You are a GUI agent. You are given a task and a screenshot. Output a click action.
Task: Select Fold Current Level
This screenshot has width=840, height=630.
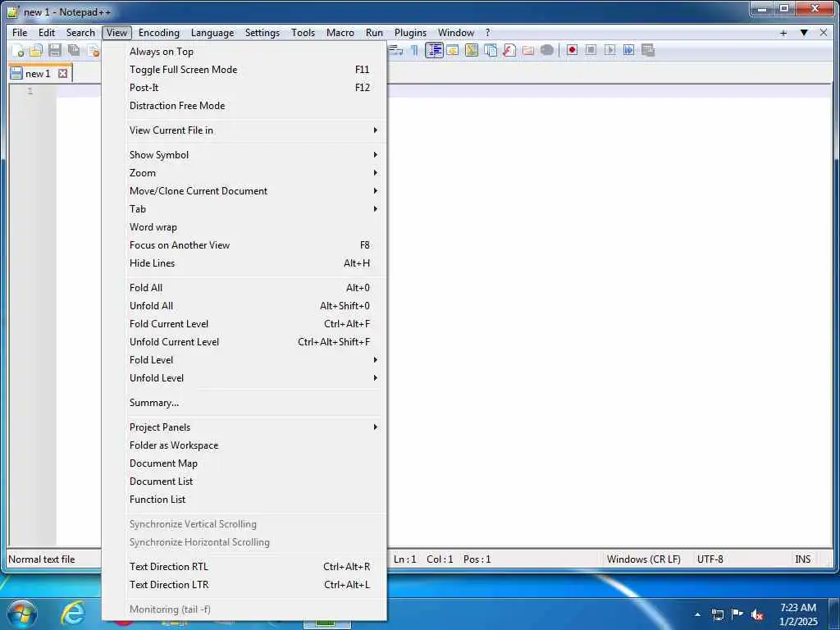tap(244, 324)
